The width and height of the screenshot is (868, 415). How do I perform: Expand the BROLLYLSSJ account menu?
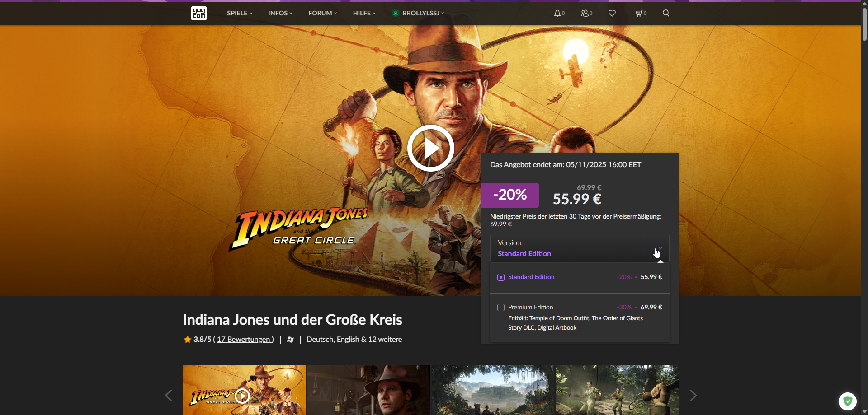(x=418, y=13)
